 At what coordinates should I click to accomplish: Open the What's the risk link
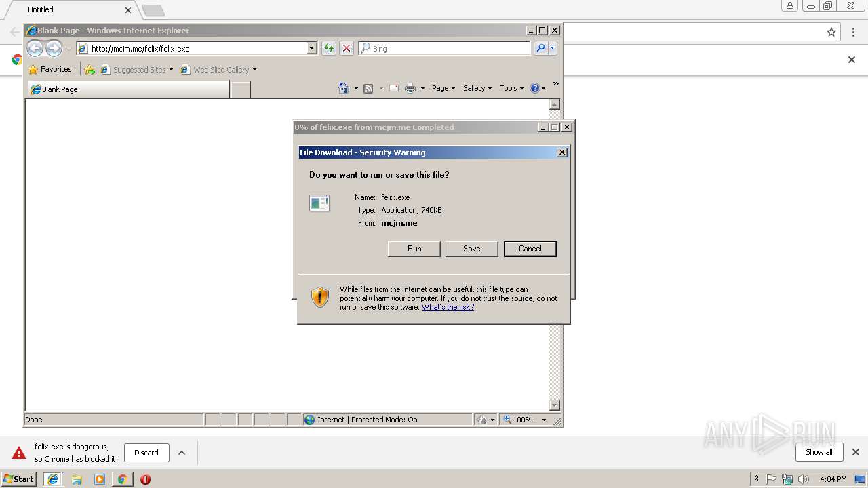click(448, 307)
